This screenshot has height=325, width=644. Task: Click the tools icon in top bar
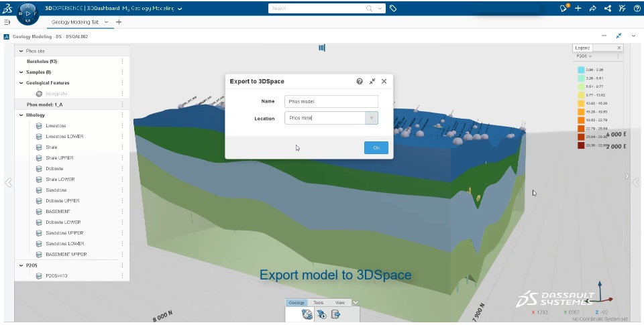623,8
